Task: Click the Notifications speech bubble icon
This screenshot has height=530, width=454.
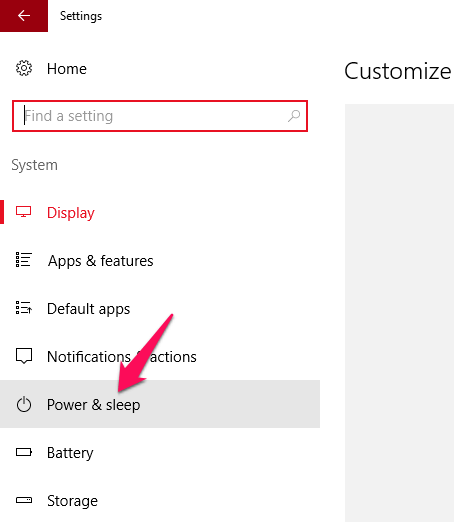Action: click(x=24, y=356)
